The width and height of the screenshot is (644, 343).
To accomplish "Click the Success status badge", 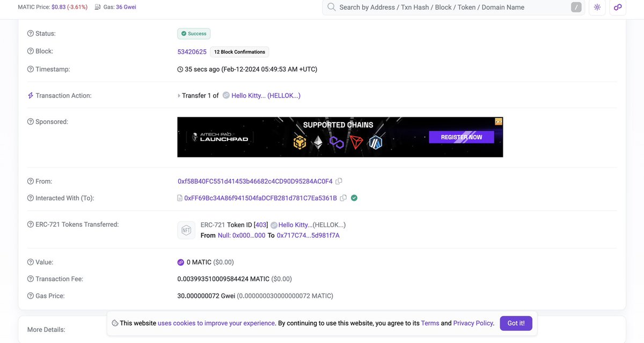I will (194, 33).
